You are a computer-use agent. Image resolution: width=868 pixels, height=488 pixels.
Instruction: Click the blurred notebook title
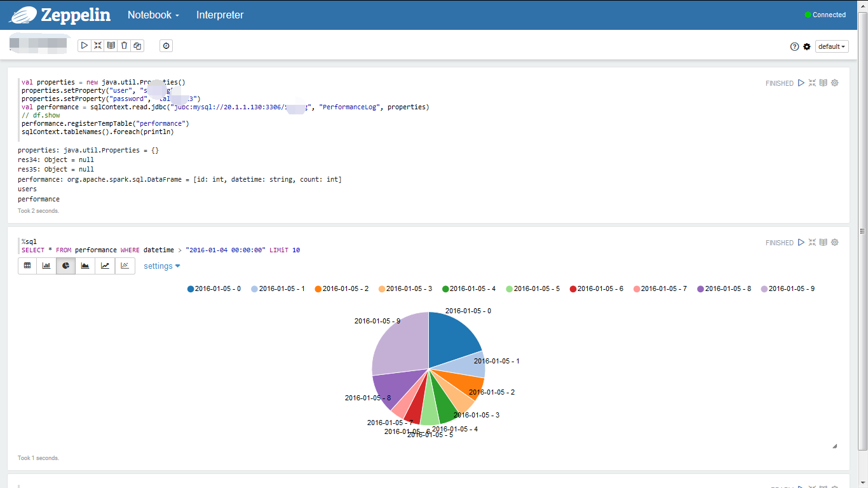coord(38,44)
